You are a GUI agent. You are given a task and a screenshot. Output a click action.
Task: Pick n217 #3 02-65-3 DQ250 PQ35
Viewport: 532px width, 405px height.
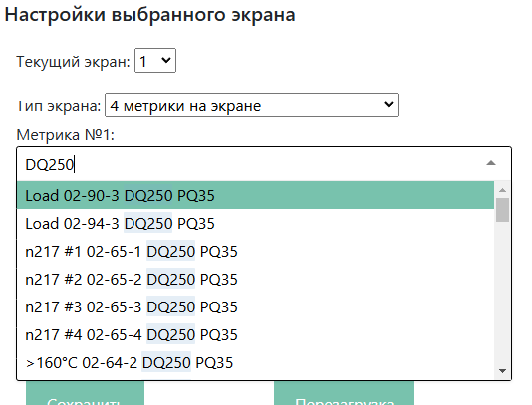click(255, 306)
